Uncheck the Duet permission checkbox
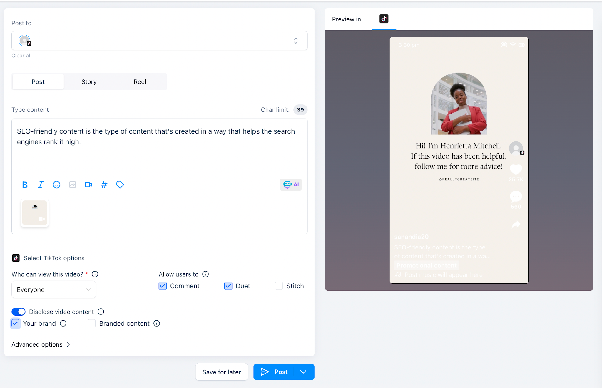Viewport: 602px width, 388px height. coord(228,286)
